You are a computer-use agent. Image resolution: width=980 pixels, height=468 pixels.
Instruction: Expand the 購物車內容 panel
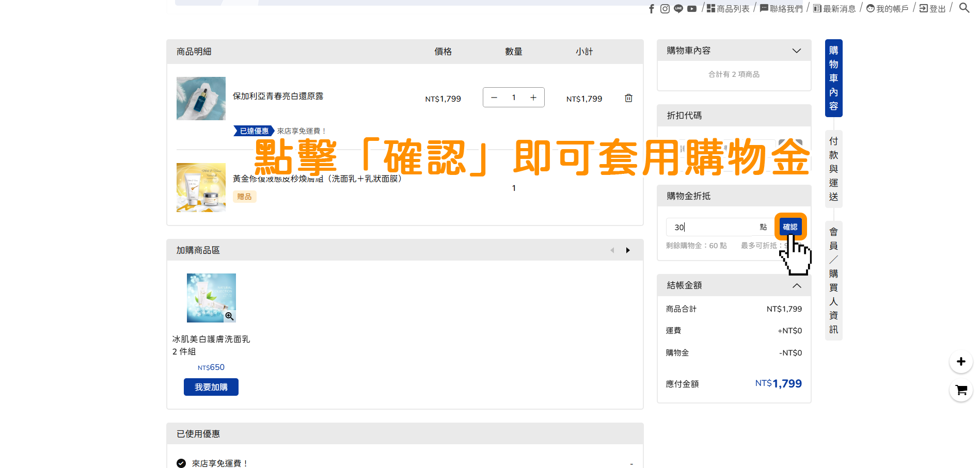point(797,51)
